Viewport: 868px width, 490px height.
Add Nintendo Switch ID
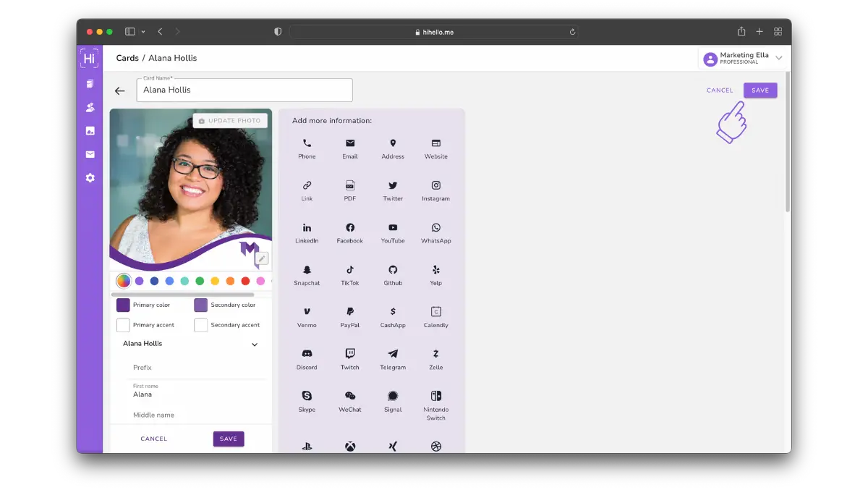(436, 405)
